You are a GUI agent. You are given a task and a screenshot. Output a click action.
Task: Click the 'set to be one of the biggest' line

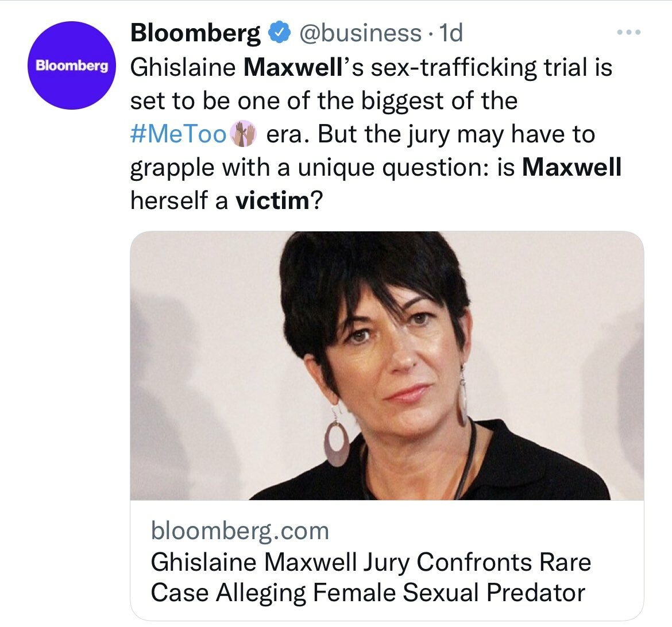coord(324,100)
